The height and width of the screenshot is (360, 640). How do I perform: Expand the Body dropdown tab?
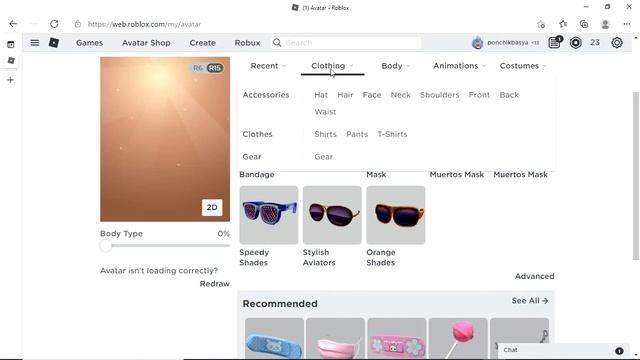396,66
